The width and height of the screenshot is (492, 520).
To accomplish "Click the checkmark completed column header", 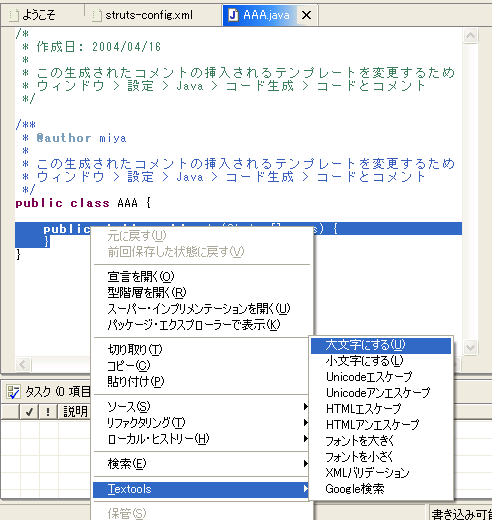I will (x=29, y=412).
